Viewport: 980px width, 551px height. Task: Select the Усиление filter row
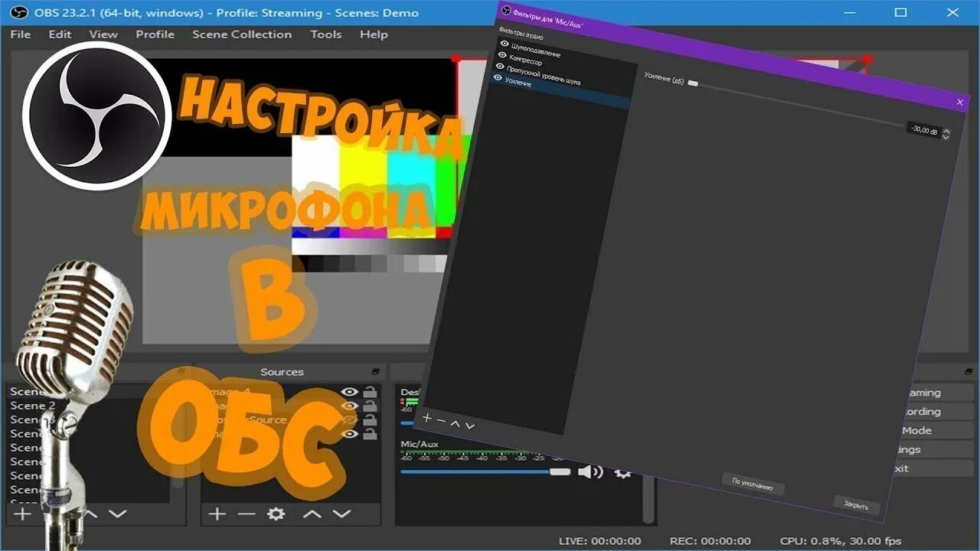pyautogui.click(x=562, y=90)
